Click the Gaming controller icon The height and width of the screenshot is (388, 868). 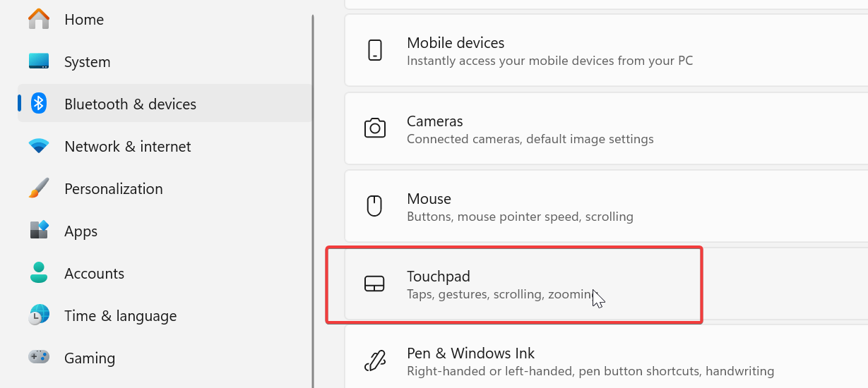pyautogui.click(x=39, y=357)
